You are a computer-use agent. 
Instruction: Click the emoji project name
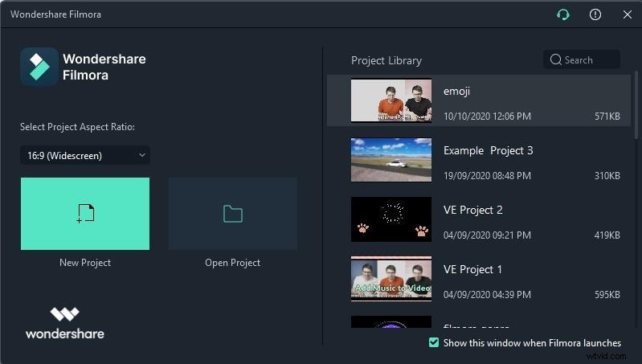click(456, 92)
